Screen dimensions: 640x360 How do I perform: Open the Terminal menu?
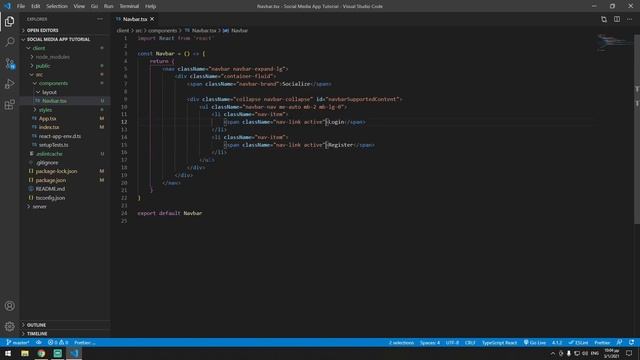(129, 6)
